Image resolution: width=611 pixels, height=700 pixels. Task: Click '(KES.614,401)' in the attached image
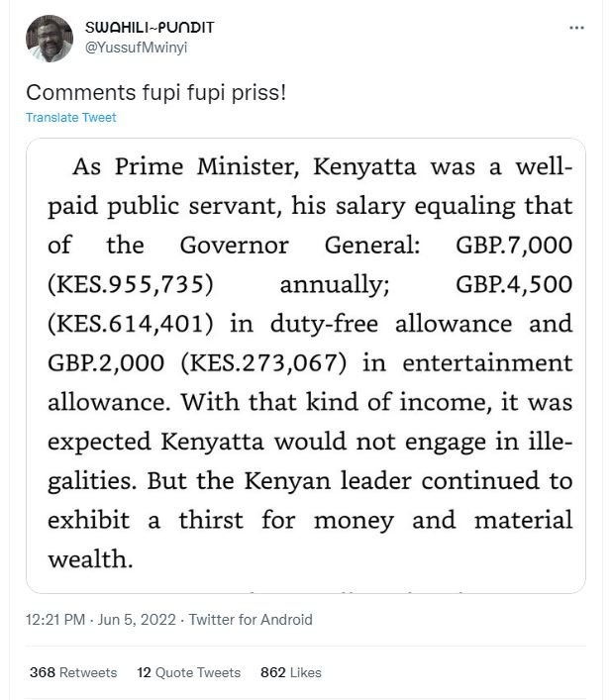[131, 323]
